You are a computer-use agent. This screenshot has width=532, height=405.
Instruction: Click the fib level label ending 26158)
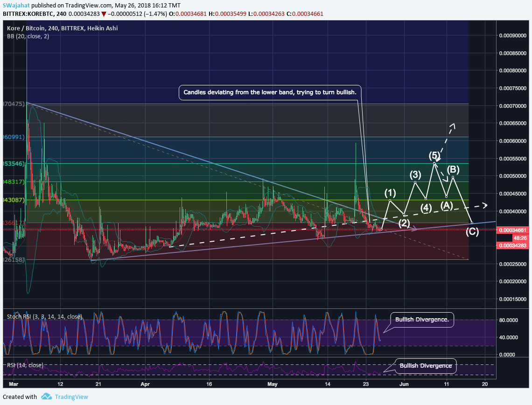14,259
